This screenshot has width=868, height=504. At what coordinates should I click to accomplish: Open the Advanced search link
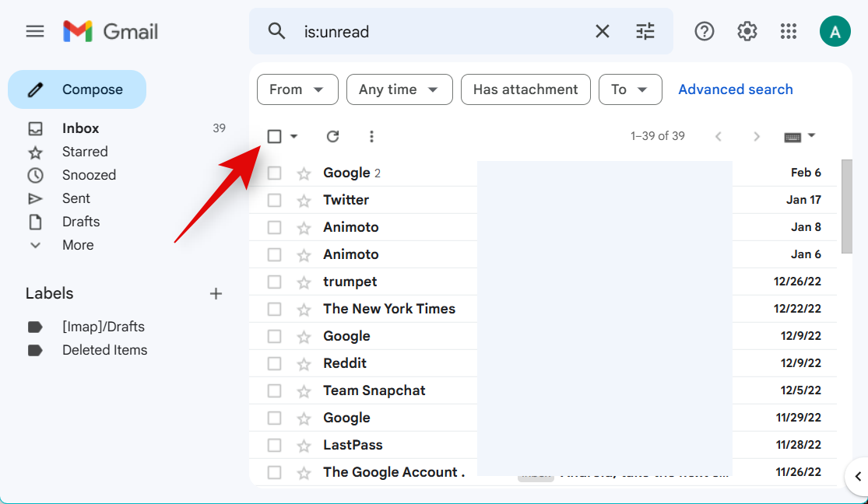735,89
